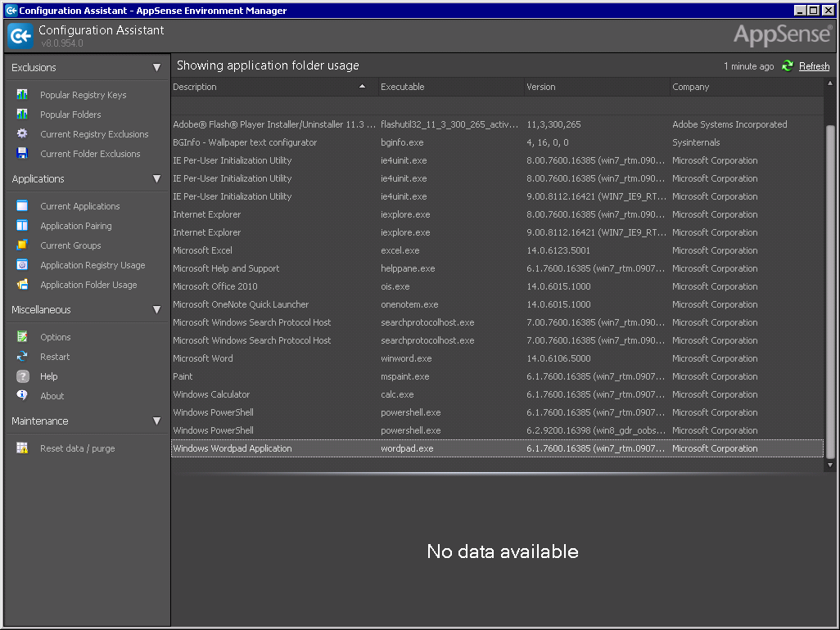
Task: Click the Help question mark icon
Action: click(22, 376)
